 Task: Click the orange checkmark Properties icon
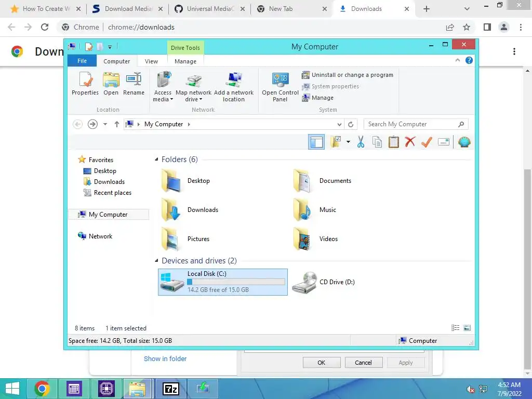pos(427,142)
